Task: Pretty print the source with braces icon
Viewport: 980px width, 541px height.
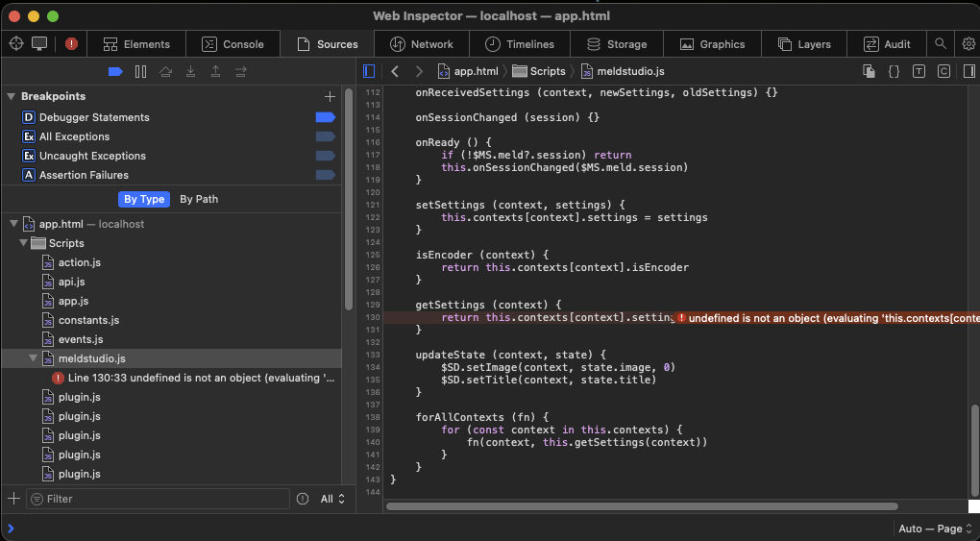Action: (894, 71)
